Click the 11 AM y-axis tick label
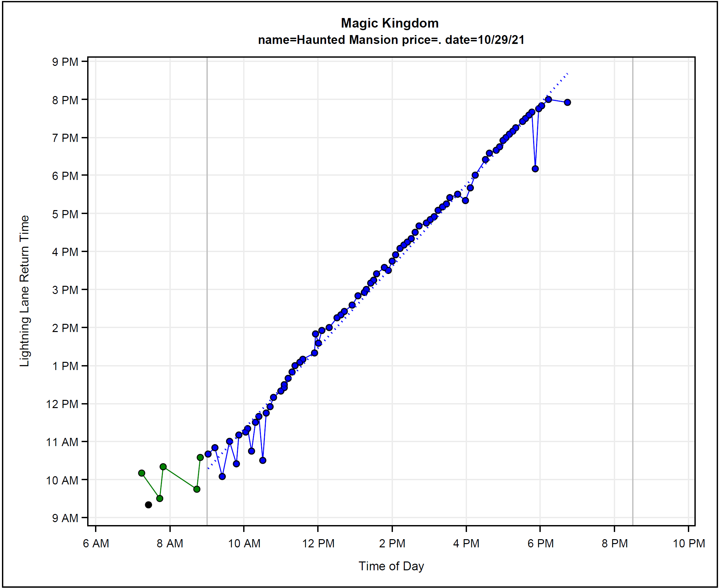 [62, 442]
